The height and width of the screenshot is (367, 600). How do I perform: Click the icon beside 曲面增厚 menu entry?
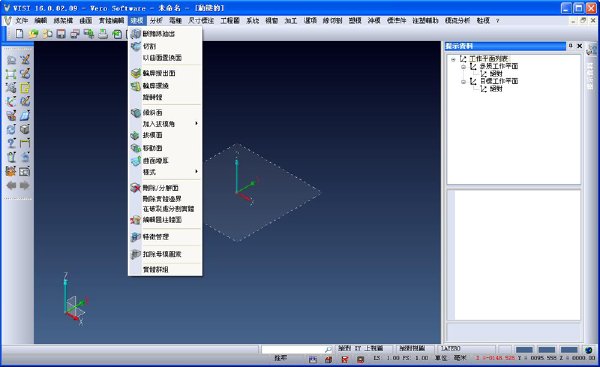(135, 161)
